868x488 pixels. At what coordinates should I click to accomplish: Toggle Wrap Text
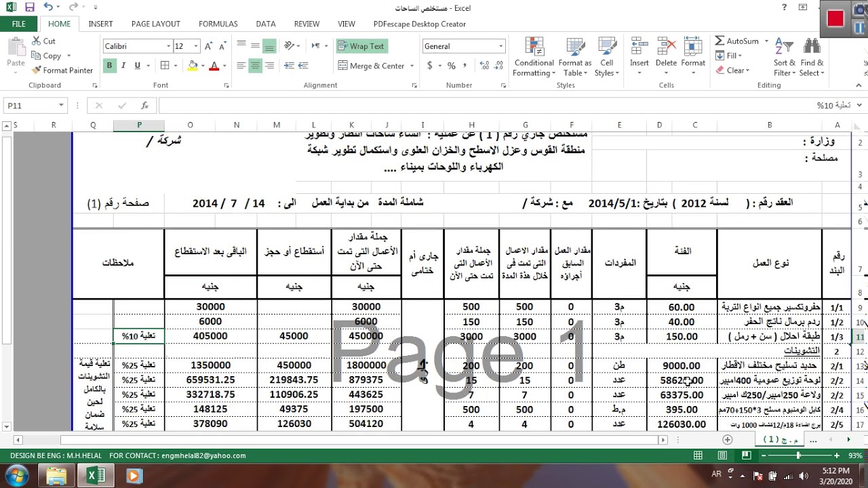(361, 46)
